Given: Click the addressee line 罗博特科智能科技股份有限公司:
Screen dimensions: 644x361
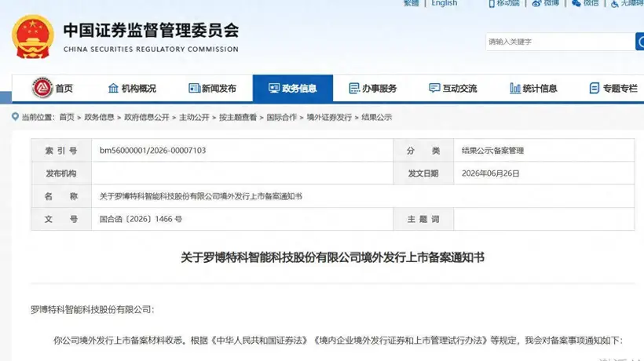Looking at the screenshot, I should (93, 309).
